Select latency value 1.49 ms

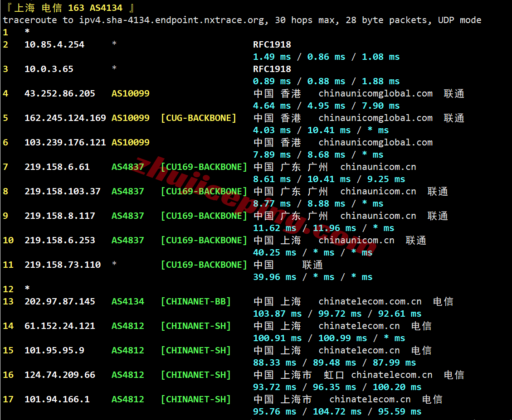tap(272, 57)
